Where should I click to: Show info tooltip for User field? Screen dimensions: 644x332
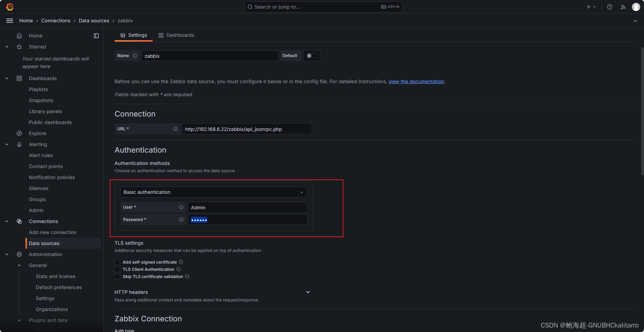click(x=181, y=207)
